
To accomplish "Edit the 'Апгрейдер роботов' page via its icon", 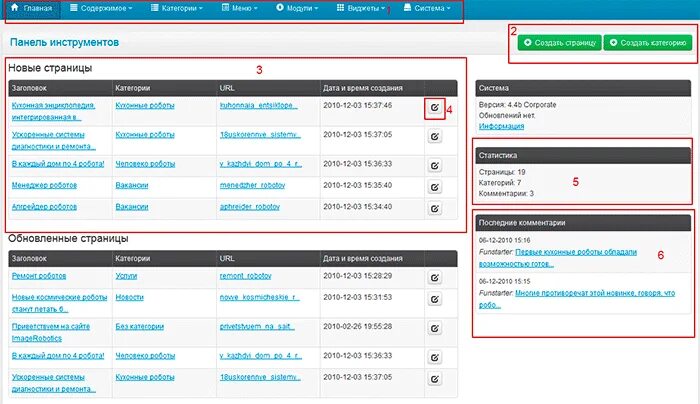I will pos(434,208).
